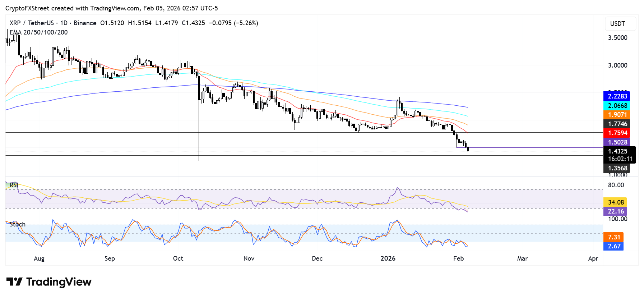Open the USDT currency selector

coord(620,24)
